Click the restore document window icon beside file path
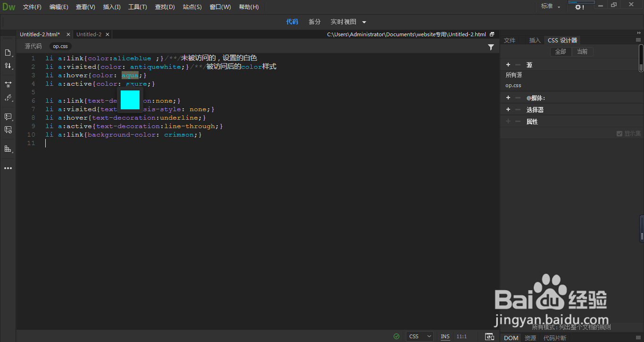 492,34
